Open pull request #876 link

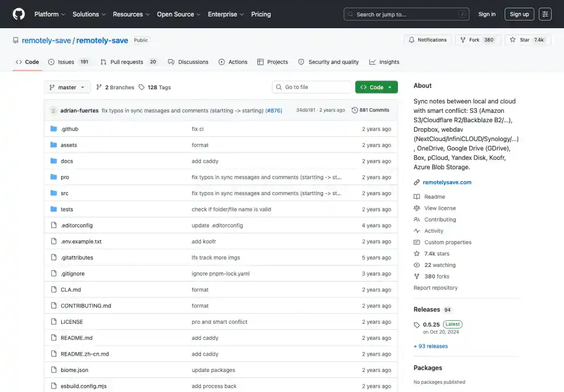point(274,110)
